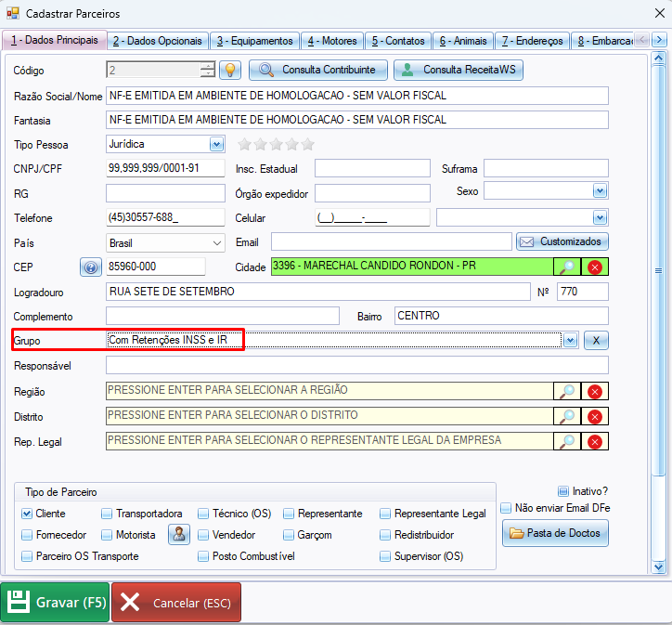Image resolution: width=672 pixels, height=625 pixels.
Task: Open the País dropdown list
Action: point(217,242)
